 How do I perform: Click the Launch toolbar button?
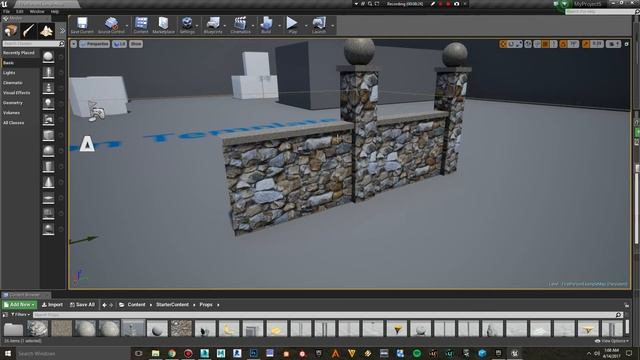click(319, 25)
